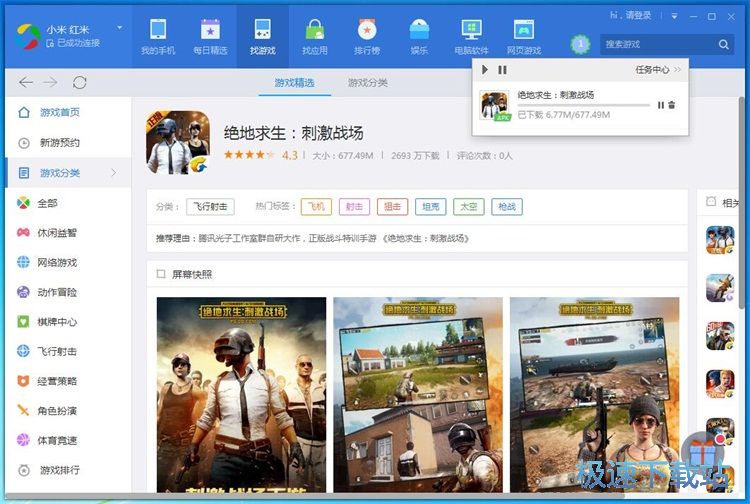Click the vertical scrollbar
Screen dimensions: 750x504
point(741,203)
